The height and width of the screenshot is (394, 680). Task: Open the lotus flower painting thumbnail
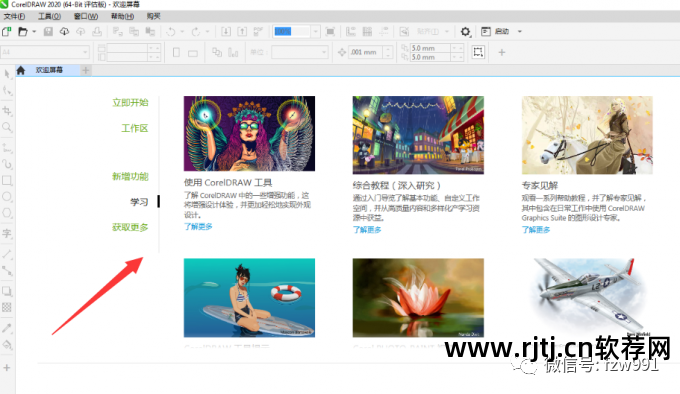tap(418, 298)
